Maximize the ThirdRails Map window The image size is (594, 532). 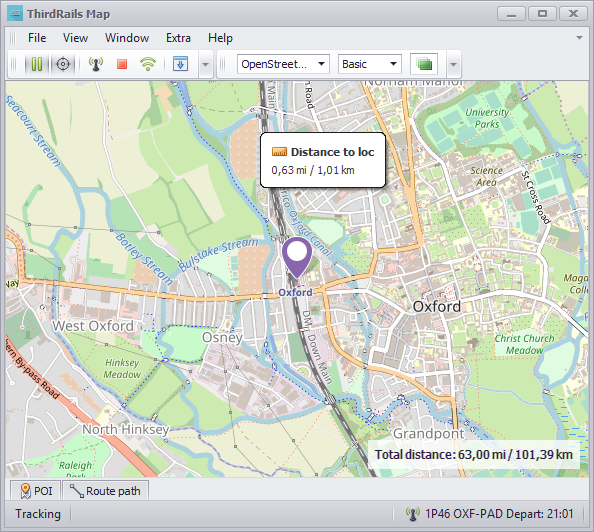tap(542, 14)
